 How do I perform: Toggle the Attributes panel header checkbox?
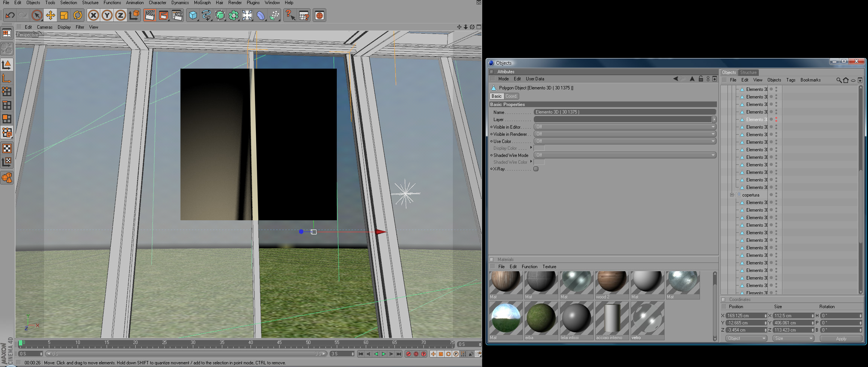click(x=492, y=72)
